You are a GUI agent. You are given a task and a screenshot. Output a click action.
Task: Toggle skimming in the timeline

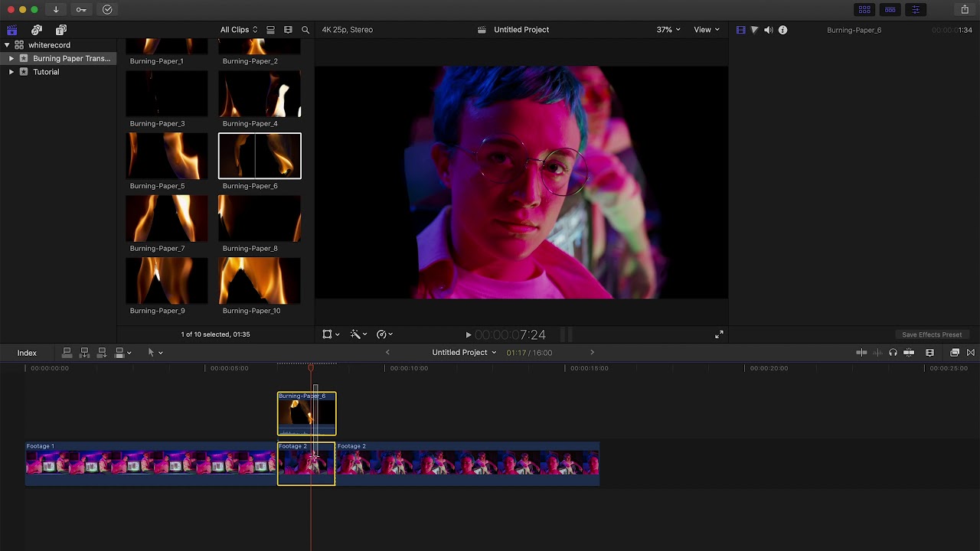click(x=861, y=353)
